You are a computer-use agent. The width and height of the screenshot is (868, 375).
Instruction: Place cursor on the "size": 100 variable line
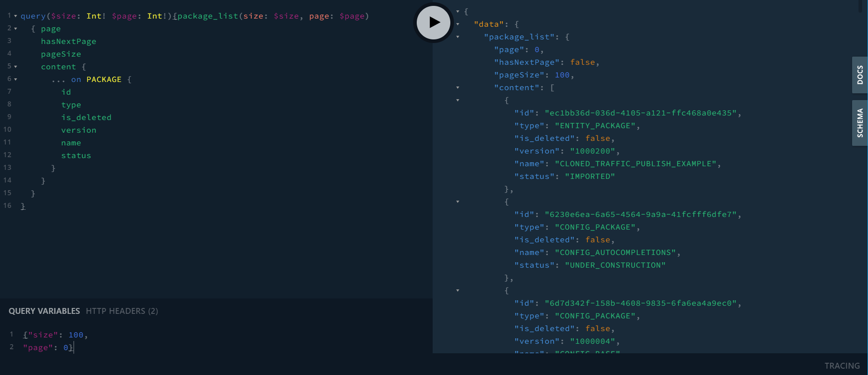[54, 335]
